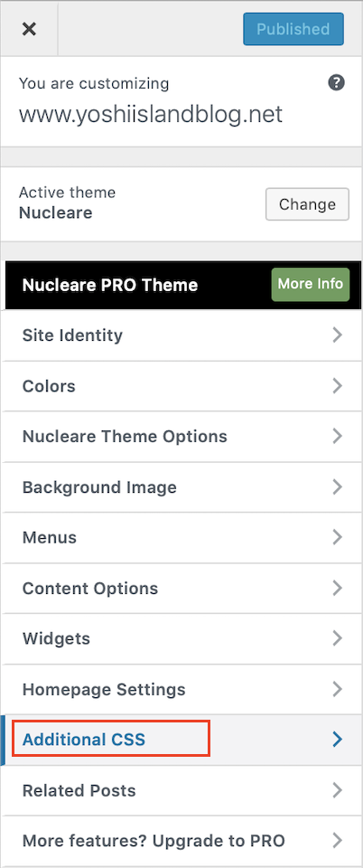The image size is (363, 868).
Task: Change the active Nucleare theme
Action: point(307,204)
